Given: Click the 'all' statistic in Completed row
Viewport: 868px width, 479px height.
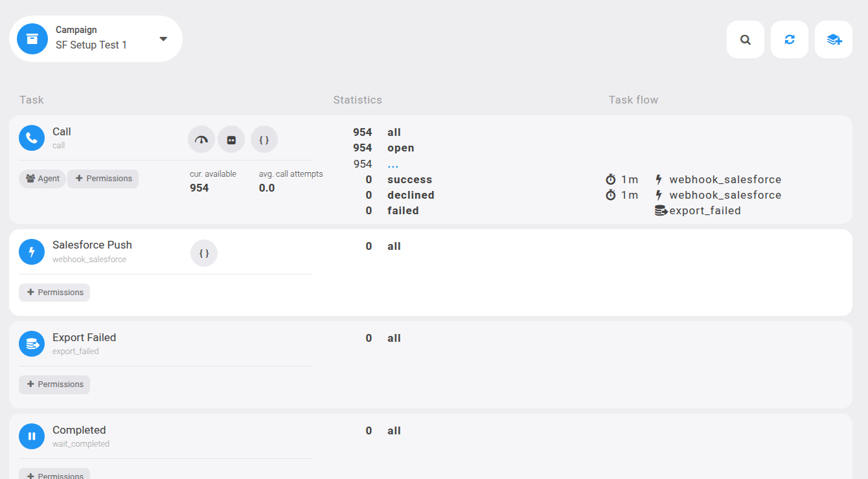Looking at the screenshot, I should 394,430.
